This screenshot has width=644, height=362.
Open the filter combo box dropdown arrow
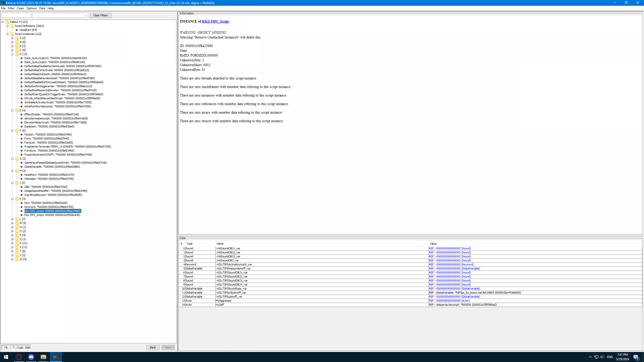pyautogui.click(x=86, y=15)
